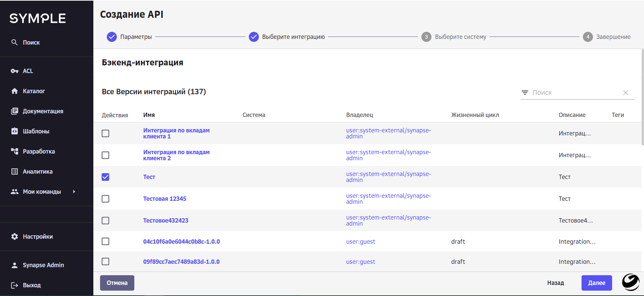The image size is (644, 296).
Task: Open ACL via the key icon
Action: pyautogui.click(x=14, y=71)
